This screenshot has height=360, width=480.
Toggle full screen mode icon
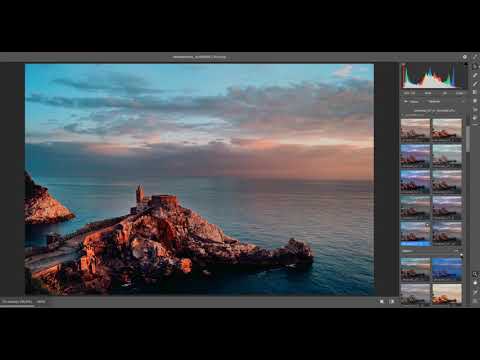click(475, 57)
